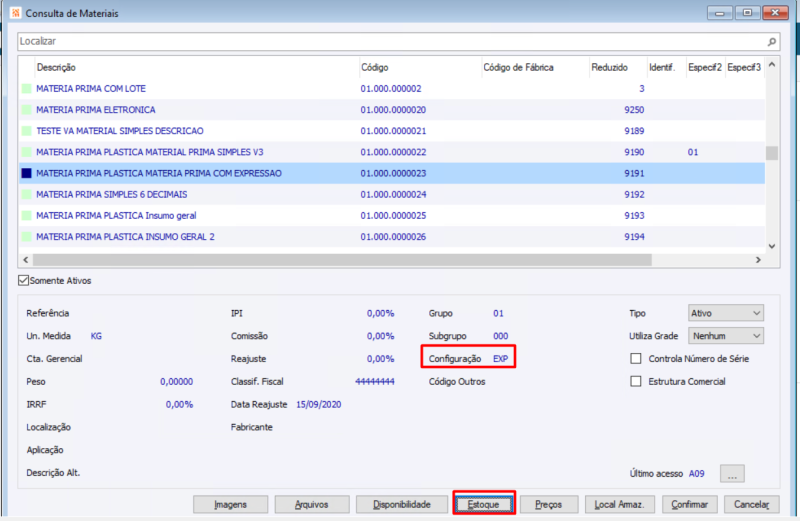
Task: Select row TESTE VA MATERIAL SIMPLES DESCRICAO
Action: coord(392,131)
